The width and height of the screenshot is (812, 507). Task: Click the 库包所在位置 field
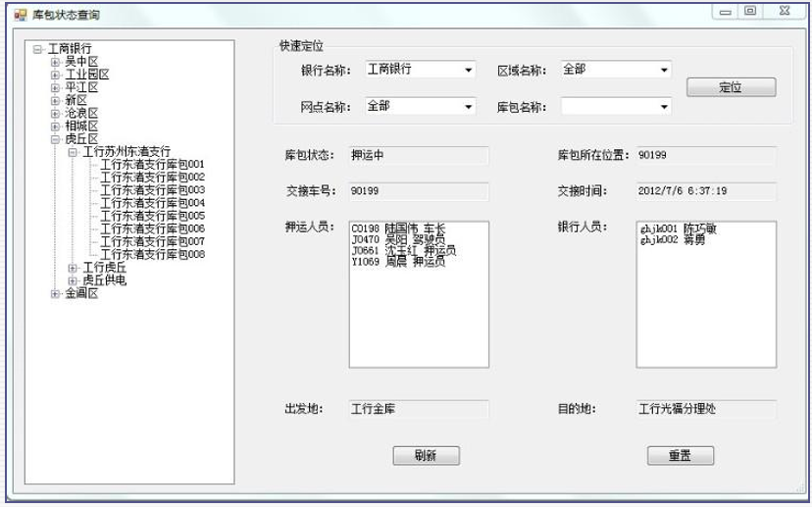coord(706,155)
